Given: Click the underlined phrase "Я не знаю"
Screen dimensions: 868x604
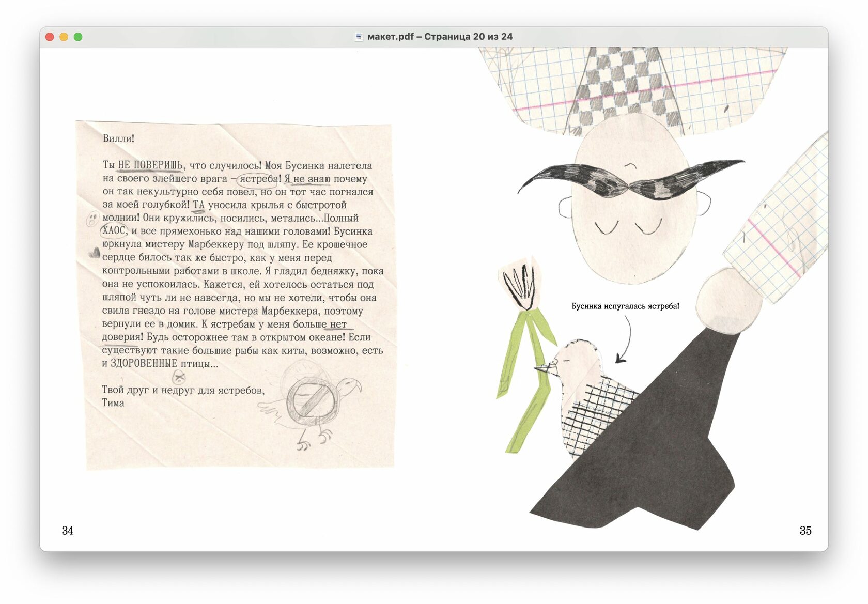Looking at the screenshot, I should 307,179.
